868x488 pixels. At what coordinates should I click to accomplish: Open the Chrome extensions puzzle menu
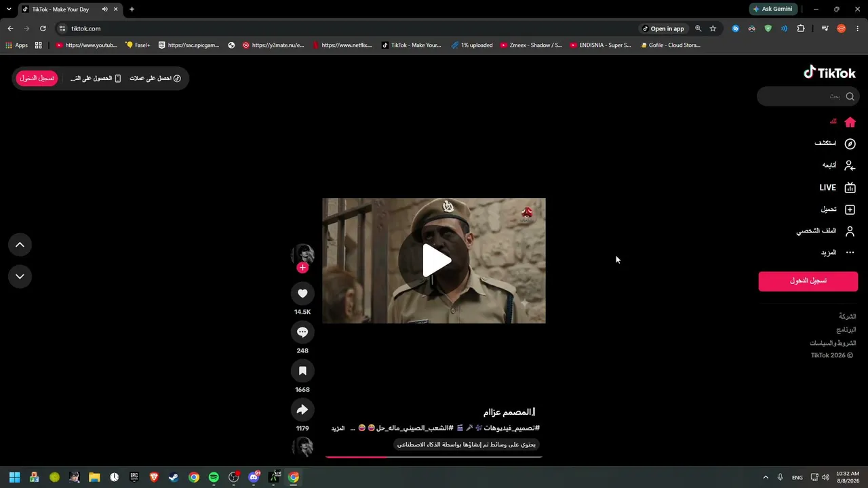tap(801, 28)
